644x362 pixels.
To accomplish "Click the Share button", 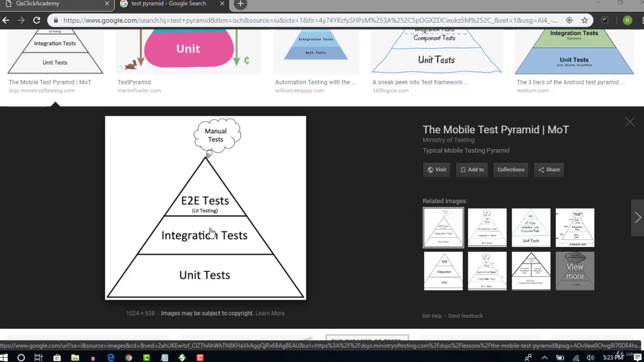I will (549, 169).
